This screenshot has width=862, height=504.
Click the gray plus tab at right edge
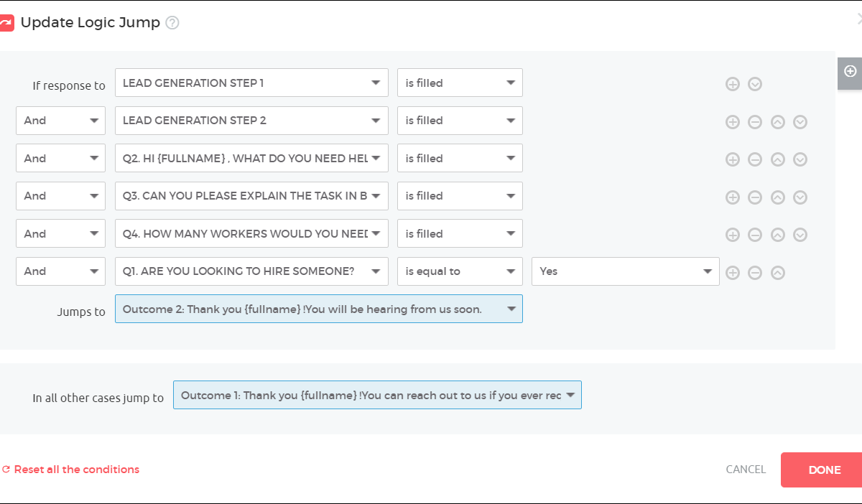(x=850, y=71)
